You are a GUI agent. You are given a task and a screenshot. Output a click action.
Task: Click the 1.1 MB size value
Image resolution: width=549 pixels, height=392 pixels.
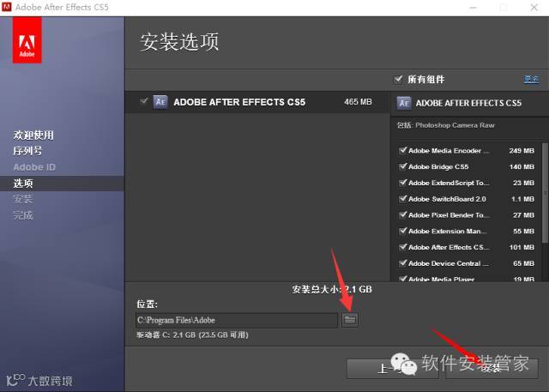522,199
